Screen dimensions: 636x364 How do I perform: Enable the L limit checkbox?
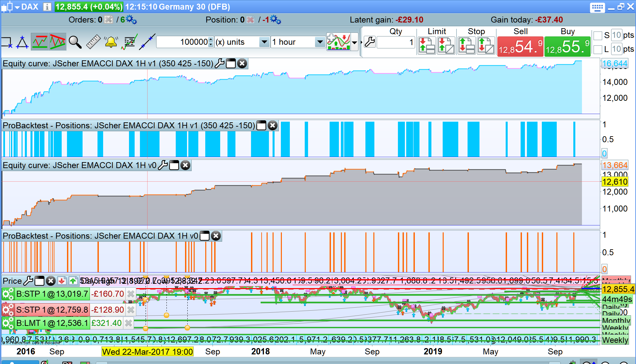(x=598, y=49)
